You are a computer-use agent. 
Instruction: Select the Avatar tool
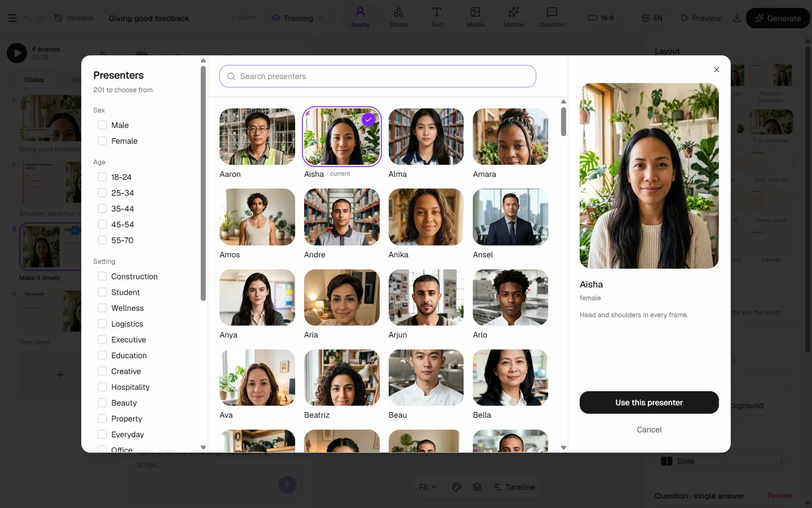360,17
